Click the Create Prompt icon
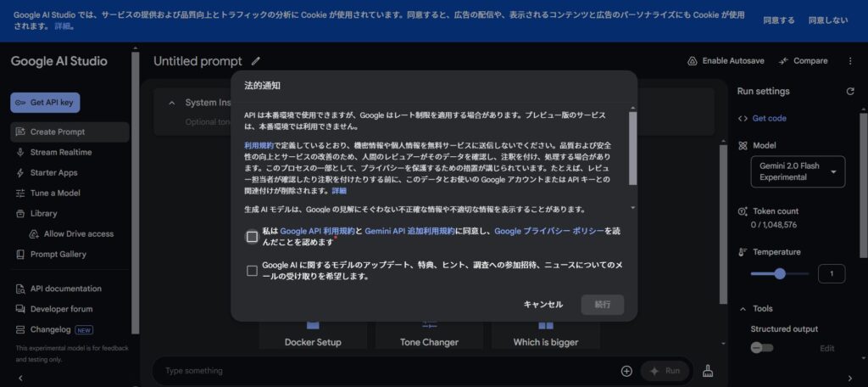 [x=20, y=132]
